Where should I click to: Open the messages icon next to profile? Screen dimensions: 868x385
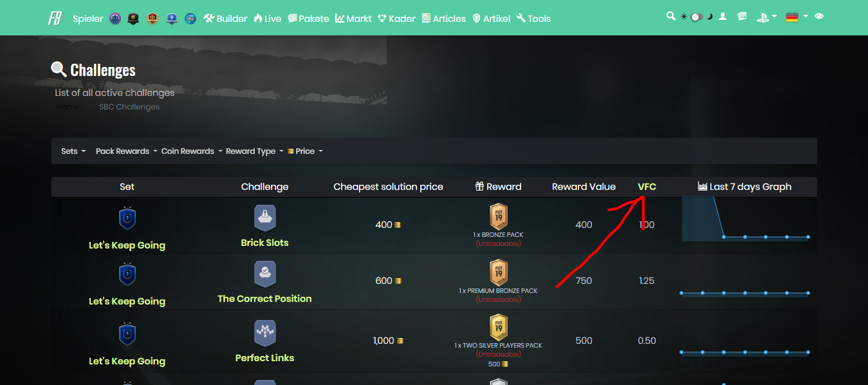click(742, 17)
